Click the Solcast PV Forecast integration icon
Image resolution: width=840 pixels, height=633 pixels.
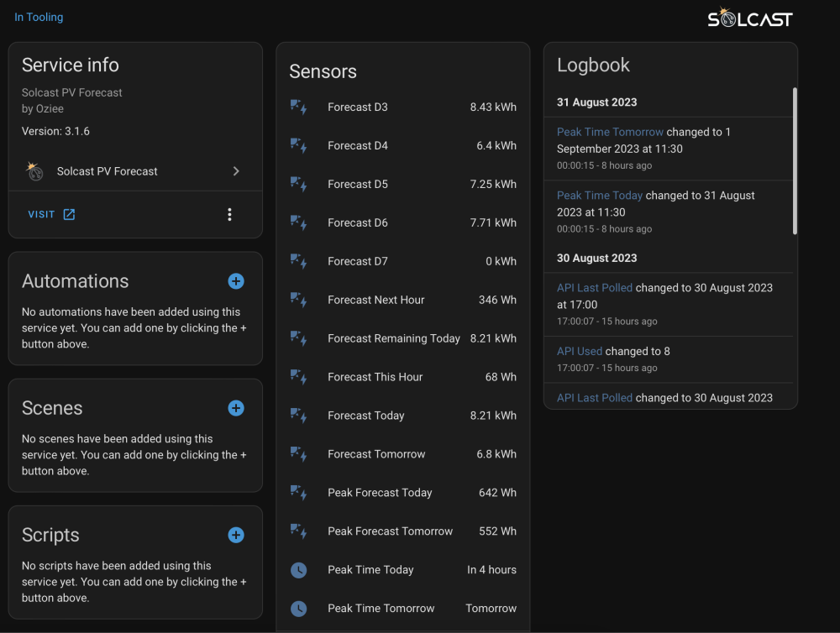[x=34, y=171]
